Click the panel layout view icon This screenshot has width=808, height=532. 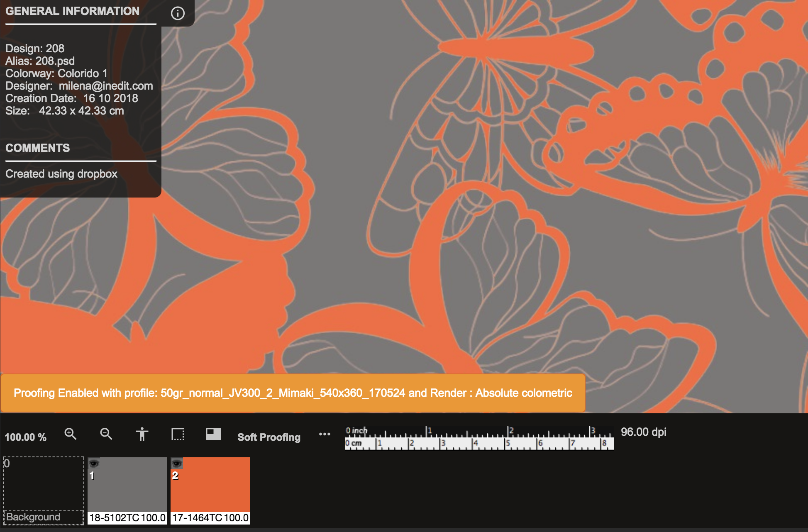click(213, 434)
